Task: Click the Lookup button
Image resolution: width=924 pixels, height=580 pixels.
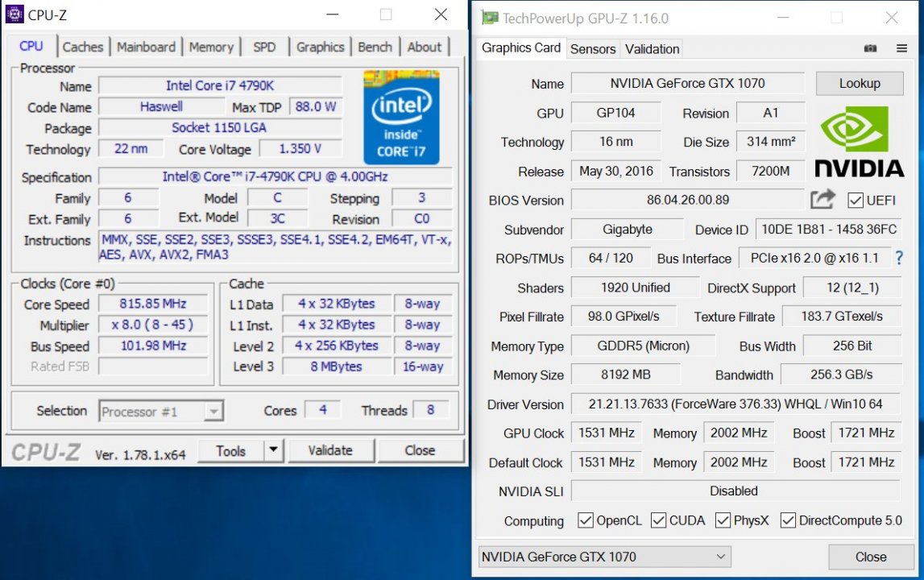Action: point(860,83)
